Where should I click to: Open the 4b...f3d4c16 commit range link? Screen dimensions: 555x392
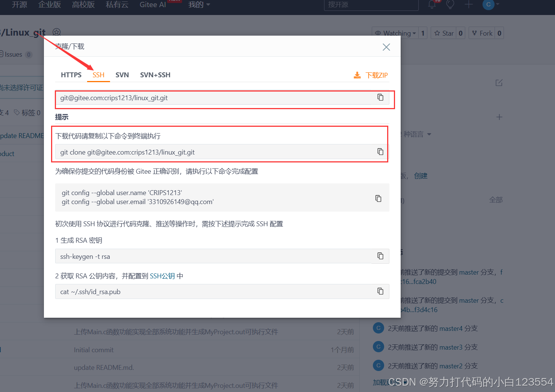pyautogui.click(x=419, y=310)
